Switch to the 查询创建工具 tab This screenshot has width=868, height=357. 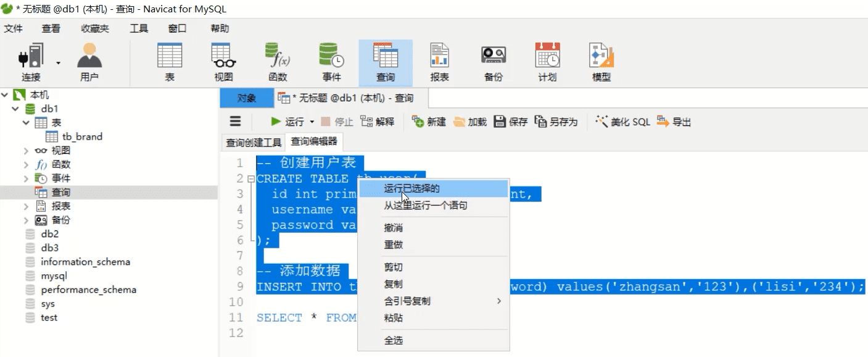(x=254, y=143)
